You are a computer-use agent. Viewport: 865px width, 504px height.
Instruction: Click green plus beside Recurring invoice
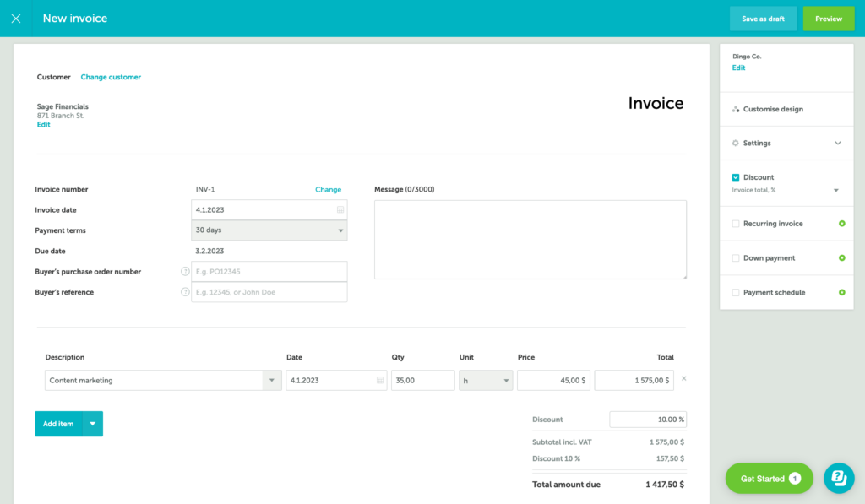click(841, 223)
